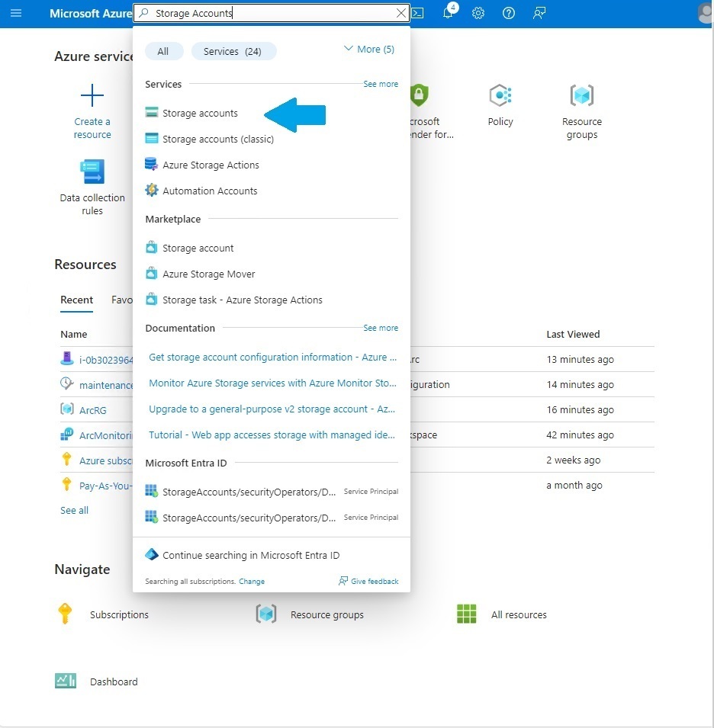Screen dimensions: 714x728
Task: Open Storage account Marketplace item
Action: 198,249
